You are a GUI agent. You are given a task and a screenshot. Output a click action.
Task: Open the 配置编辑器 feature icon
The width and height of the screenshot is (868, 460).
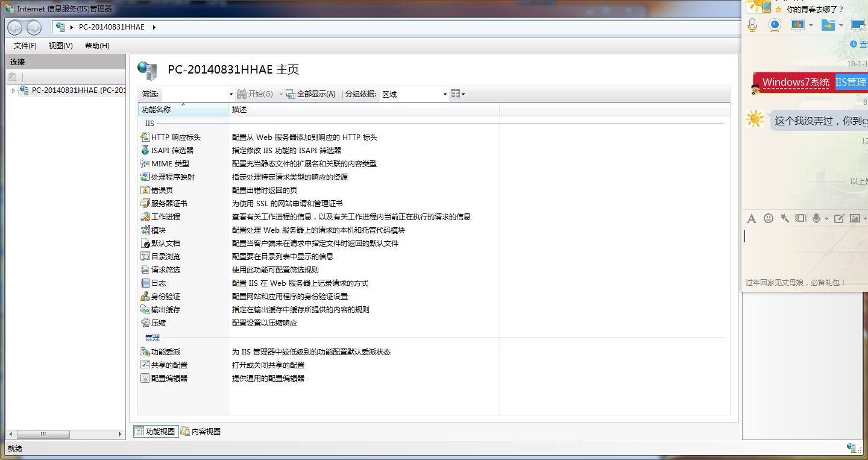click(x=145, y=379)
